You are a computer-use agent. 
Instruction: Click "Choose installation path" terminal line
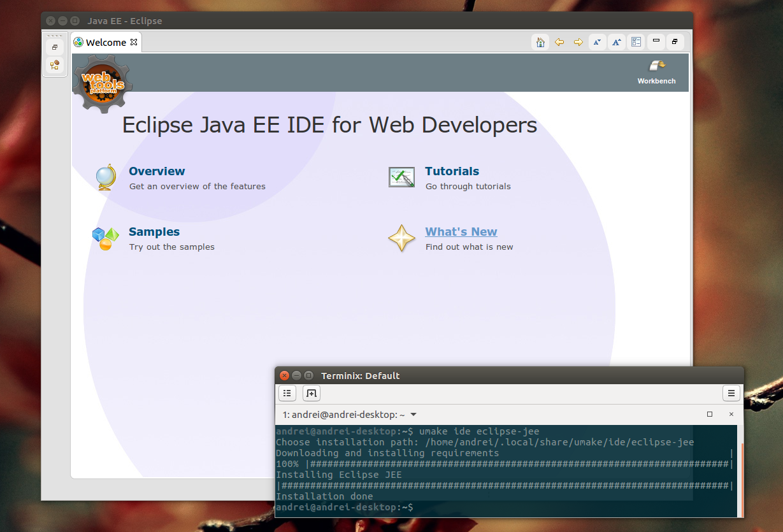[x=485, y=442]
